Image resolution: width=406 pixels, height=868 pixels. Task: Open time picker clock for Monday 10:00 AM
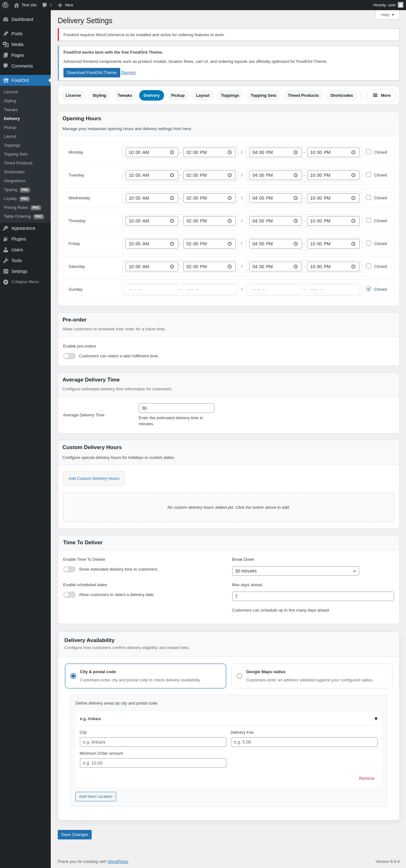tap(172, 152)
